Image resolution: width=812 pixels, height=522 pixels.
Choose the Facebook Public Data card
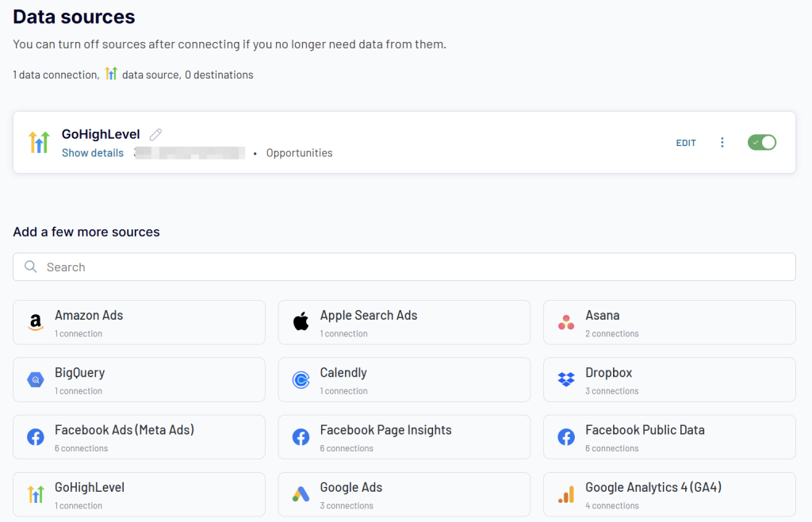[x=669, y=437]
